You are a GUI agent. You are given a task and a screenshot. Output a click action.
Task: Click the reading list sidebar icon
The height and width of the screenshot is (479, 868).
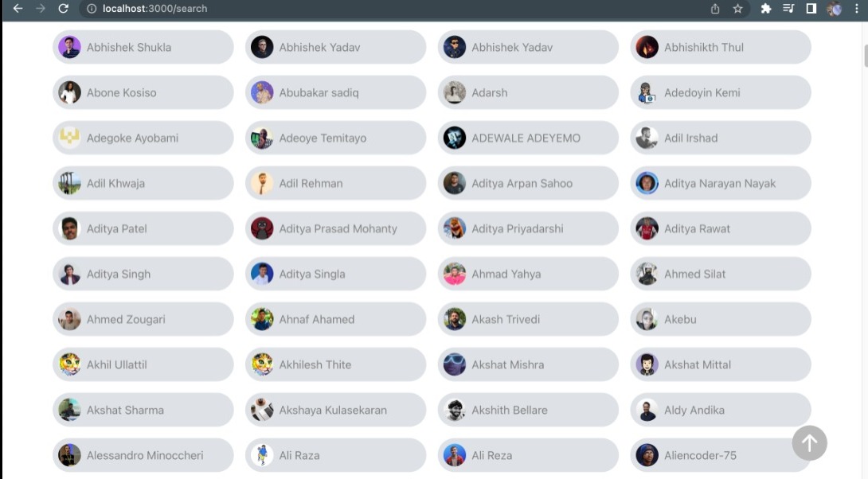click(788, 10)
